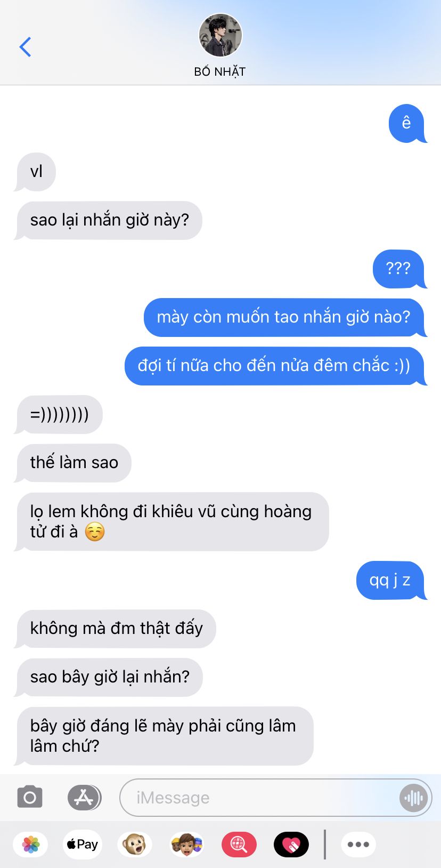Select the "lọ lem không đi khiêu vũ" message
The height and width of the screenshot is (868, 441).
(171, 521)
